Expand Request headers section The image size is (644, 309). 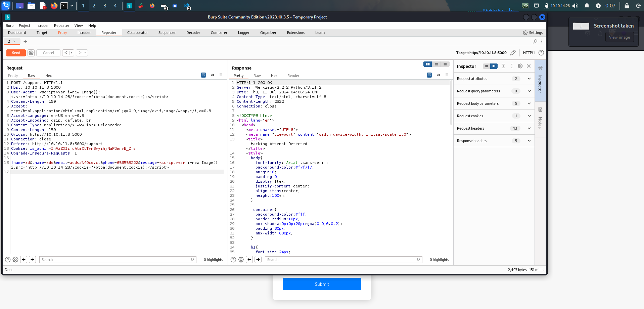[x=494, y=128]
